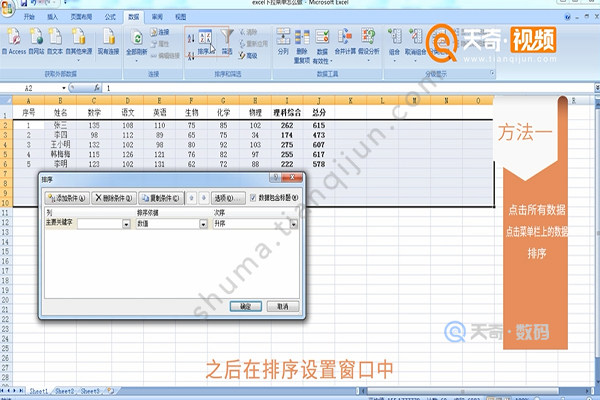The image size is (600, 400).
Task: Click the cell containing 张三
Action: point(60,125)
